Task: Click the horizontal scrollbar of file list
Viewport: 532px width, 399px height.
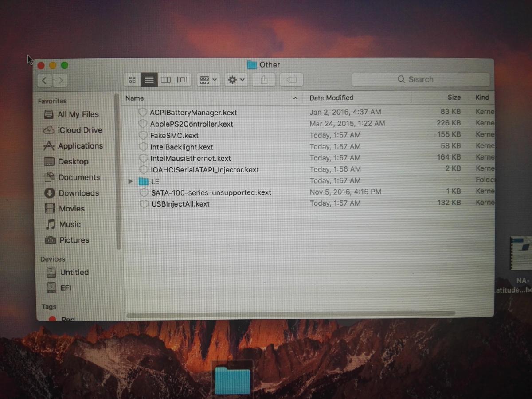Action: coord(290,314)
